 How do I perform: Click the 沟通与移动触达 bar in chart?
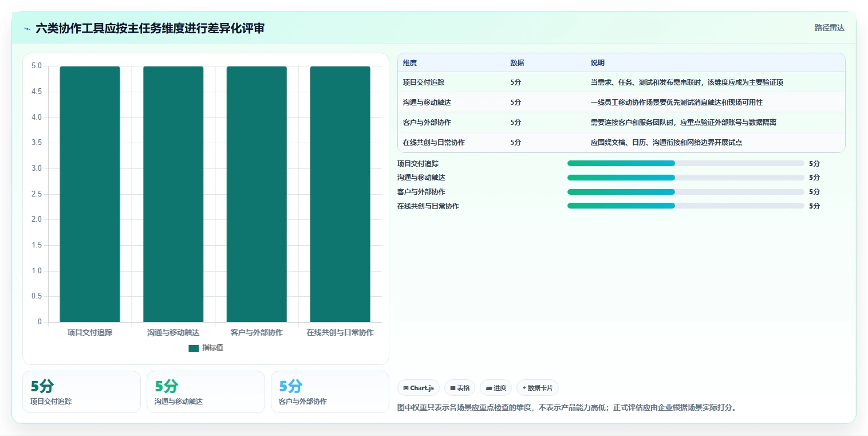tap(173, 194)
